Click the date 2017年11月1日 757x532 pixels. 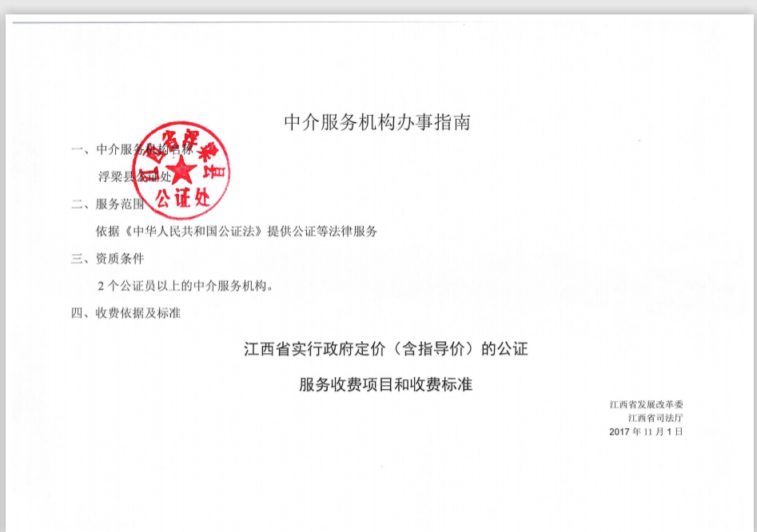tap(646, 431)
